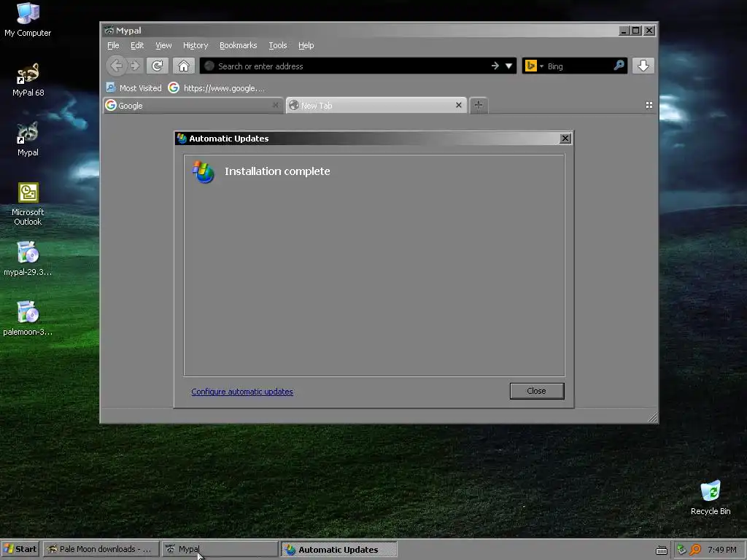Open the Tools menu
This screenshot has width=747, height=560.
point(278,45)
